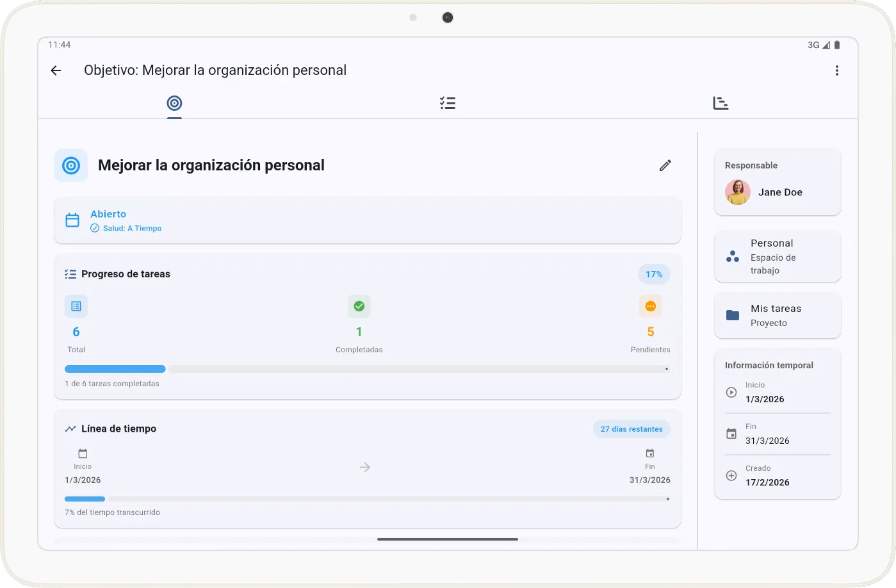Click the timeline chart icon beside Línea de tiempo
Image resolution: width=896 pixels, height=588 pixels.
70,429
